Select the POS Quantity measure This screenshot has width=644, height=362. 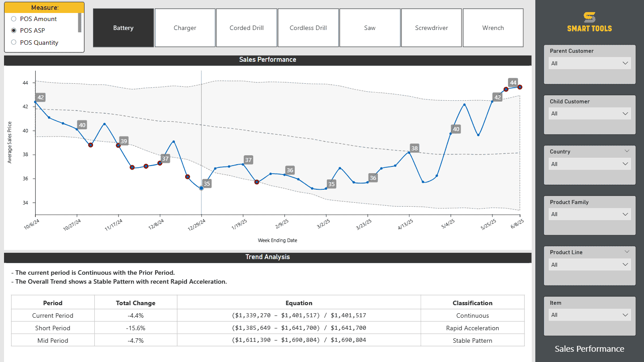tap(13, 42)
